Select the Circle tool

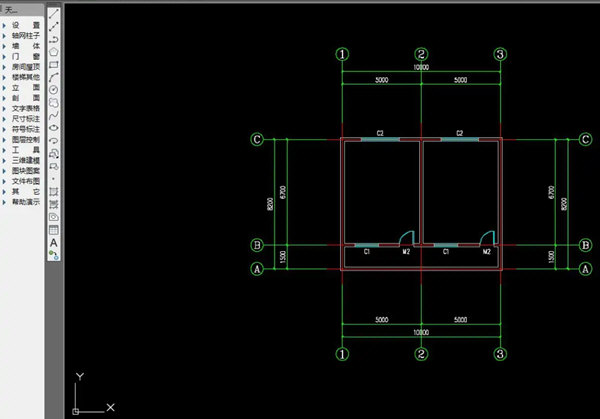54,90
